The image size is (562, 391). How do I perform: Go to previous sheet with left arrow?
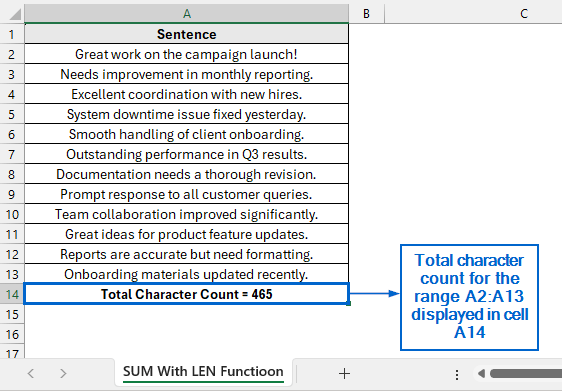(31, 373)
